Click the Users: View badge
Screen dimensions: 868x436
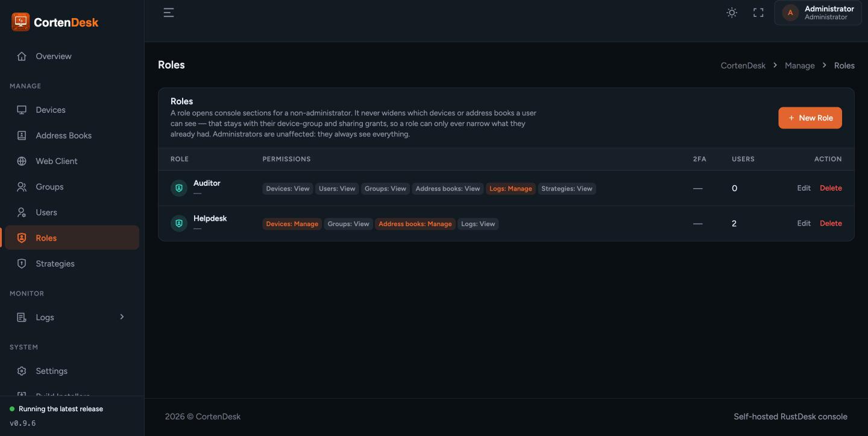(337, 189)
